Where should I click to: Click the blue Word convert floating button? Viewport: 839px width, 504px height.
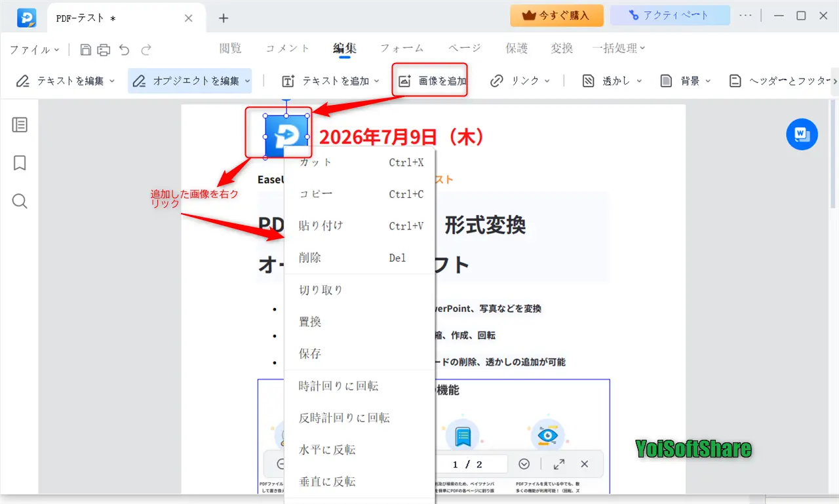pyautogui.click(x=802, y=134)
